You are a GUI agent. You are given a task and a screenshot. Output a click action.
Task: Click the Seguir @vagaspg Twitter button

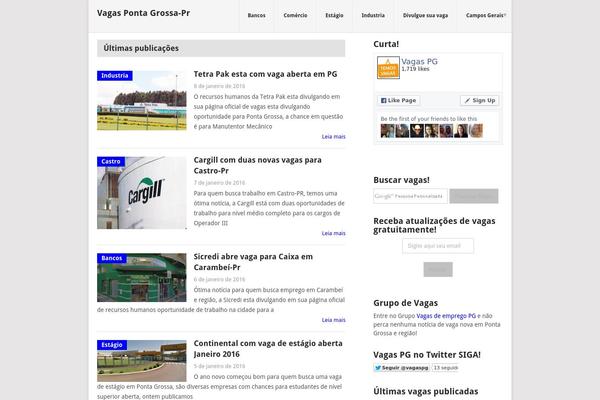[401, 368]
